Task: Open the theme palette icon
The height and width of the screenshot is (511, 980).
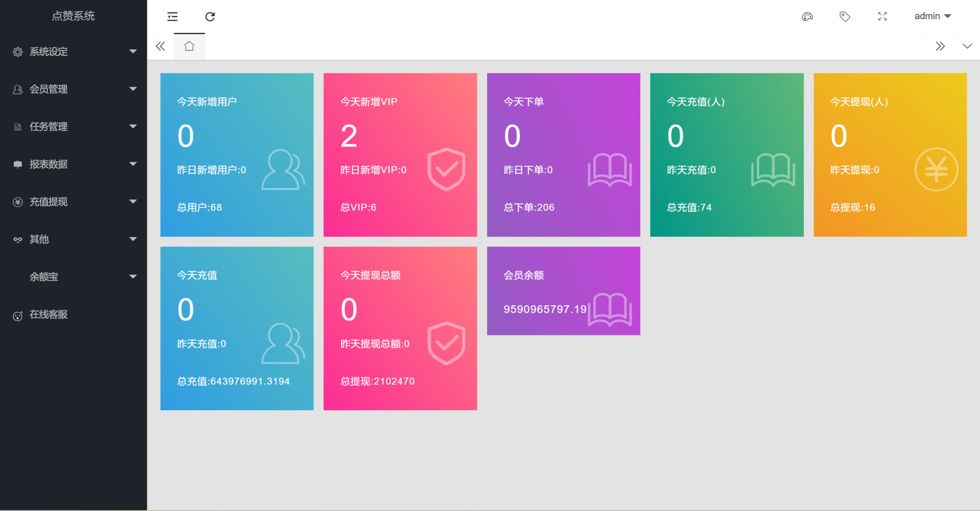Action: [807, 17]
